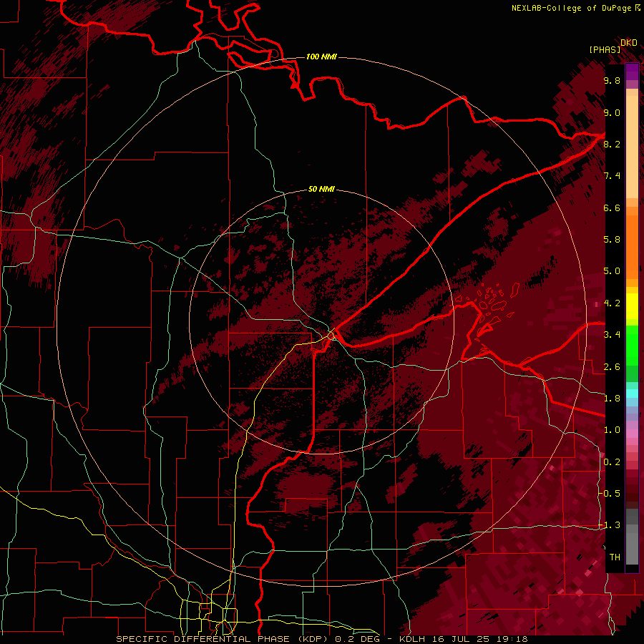The width and height of the screenshot is (644, 644).
Task: Click the 1.0 scale value
Action: pos(612,430)
